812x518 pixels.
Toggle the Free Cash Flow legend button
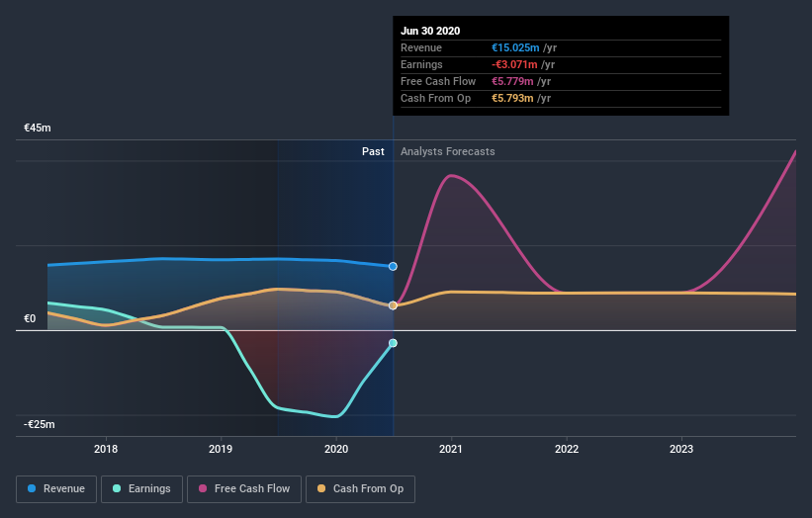[244, 489]
